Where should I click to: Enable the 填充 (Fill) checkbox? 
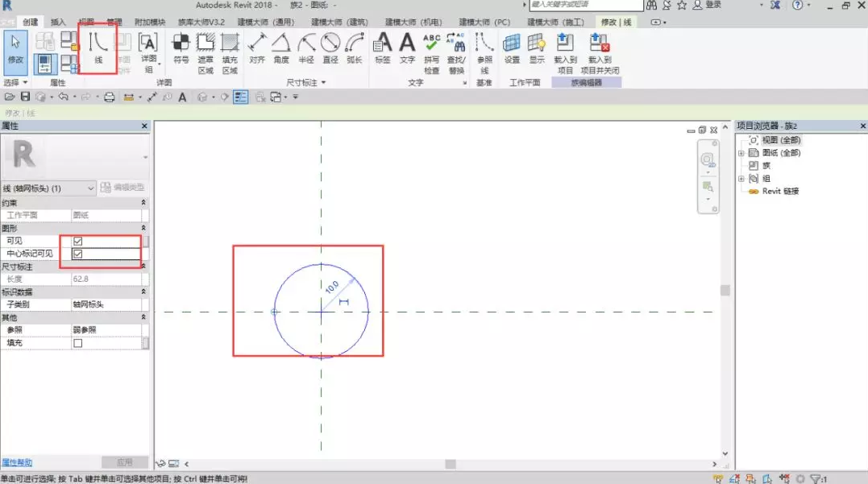(x=78, y=343)
